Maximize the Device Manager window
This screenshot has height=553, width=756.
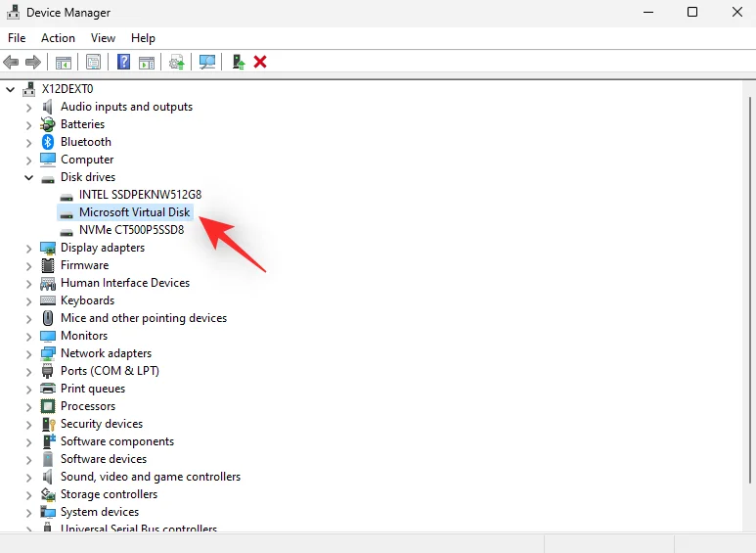pos(692,12)
